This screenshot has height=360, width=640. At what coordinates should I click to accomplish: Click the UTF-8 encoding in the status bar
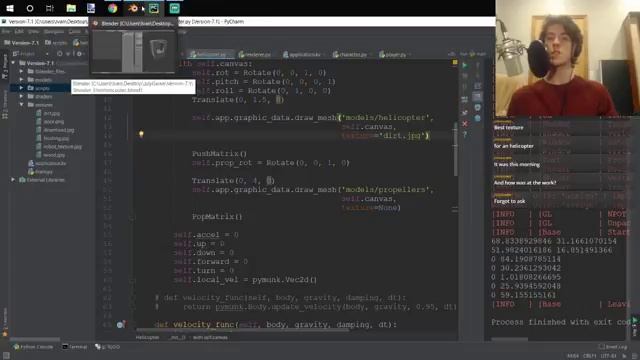tap(608, 356)
